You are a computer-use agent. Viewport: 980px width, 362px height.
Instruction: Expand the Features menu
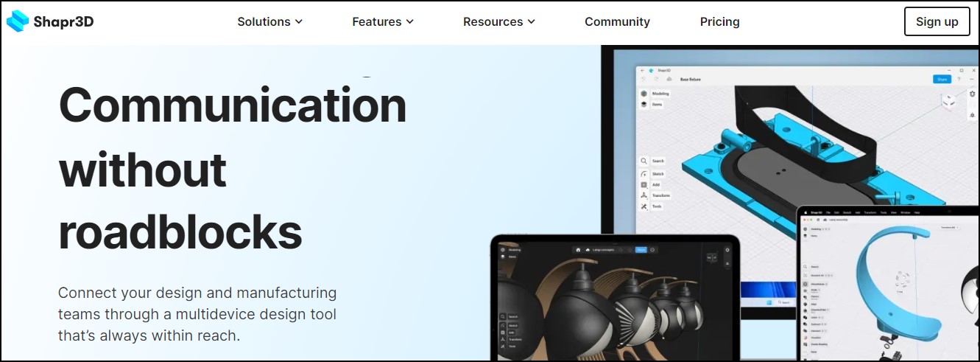(383, 22)
